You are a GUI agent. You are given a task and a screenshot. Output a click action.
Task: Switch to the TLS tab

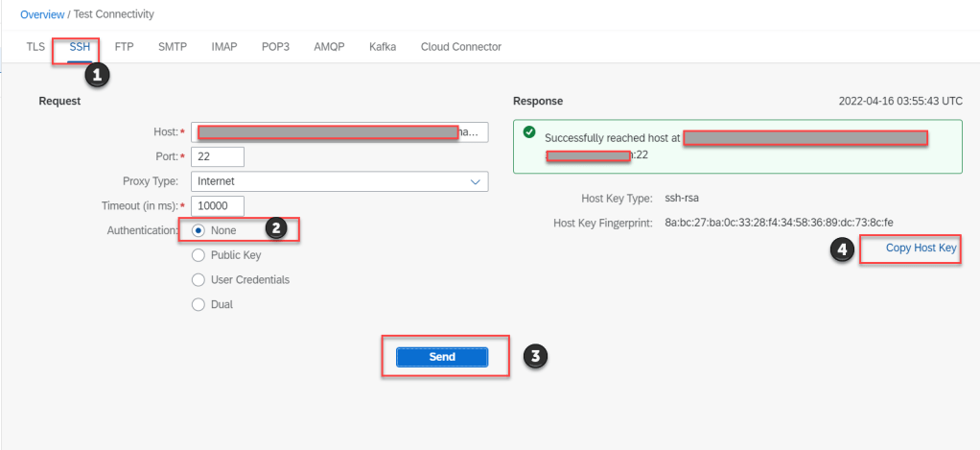click(35, 47)
